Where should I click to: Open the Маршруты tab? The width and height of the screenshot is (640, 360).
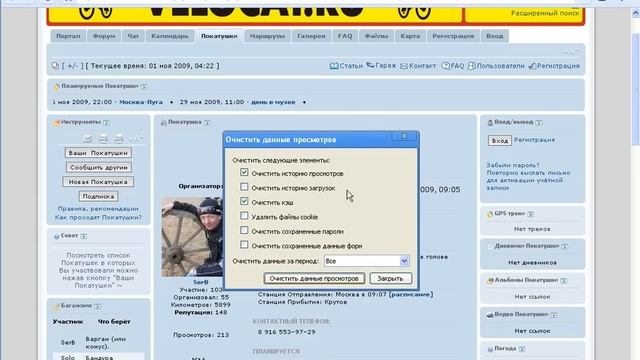pos(267,36)
